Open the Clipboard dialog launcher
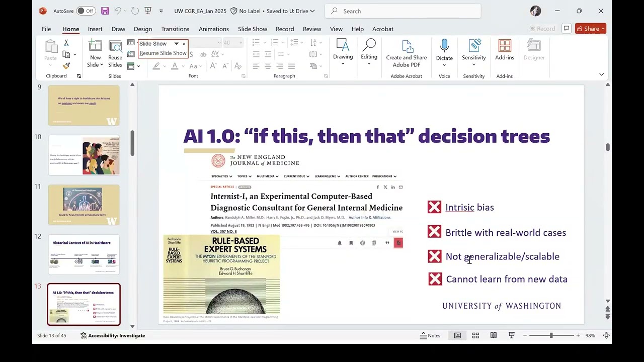Image resolution: width=644 pixels, height=362 pixels. pyautogui.click(x=79, y=76)
